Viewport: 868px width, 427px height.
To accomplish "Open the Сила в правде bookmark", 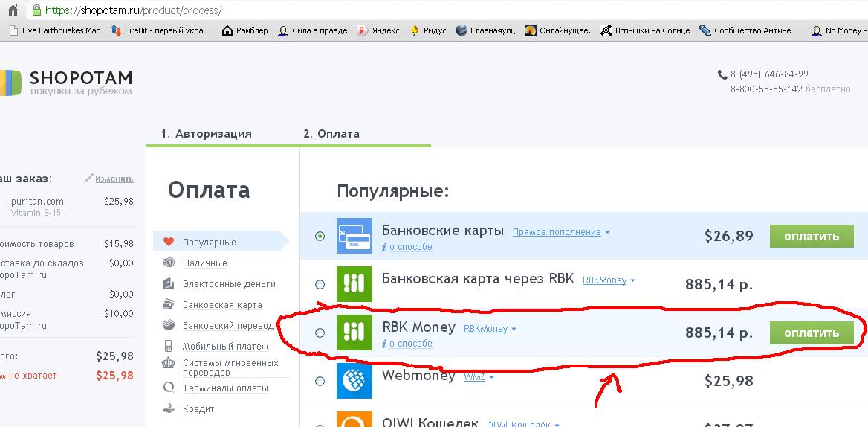I will pyautogui.click(x=313, y=30).
